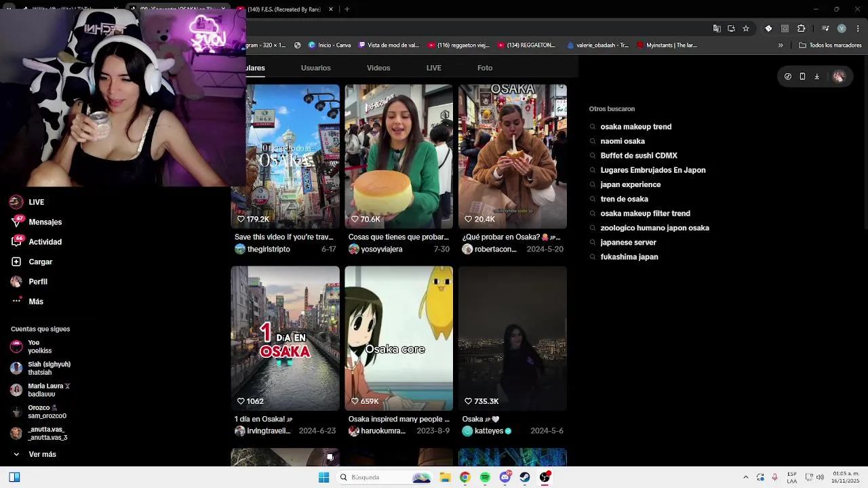868x488 pixels.
Task: Search for tren de osaka suggestion
Action: tap(624, 199)
